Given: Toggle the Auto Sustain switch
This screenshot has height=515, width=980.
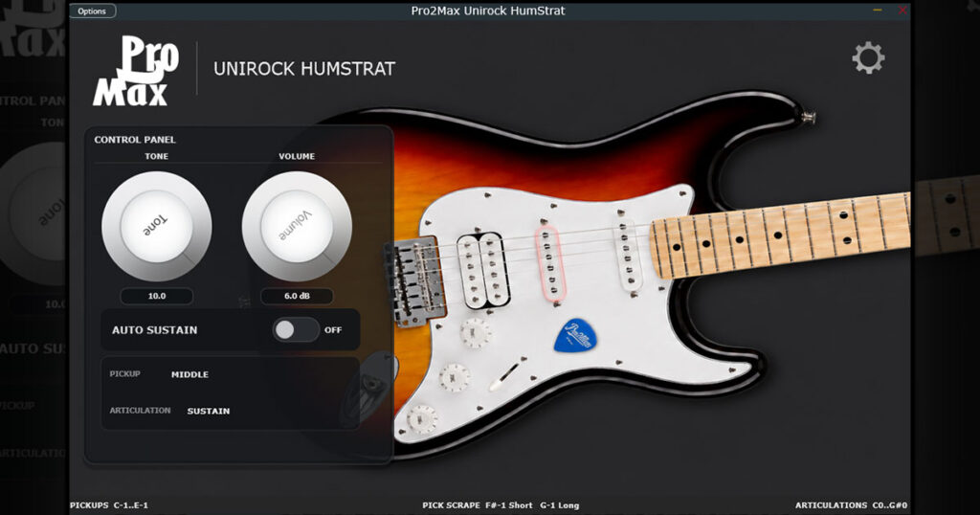Looking at the screenshot, I should click(296, 330).
